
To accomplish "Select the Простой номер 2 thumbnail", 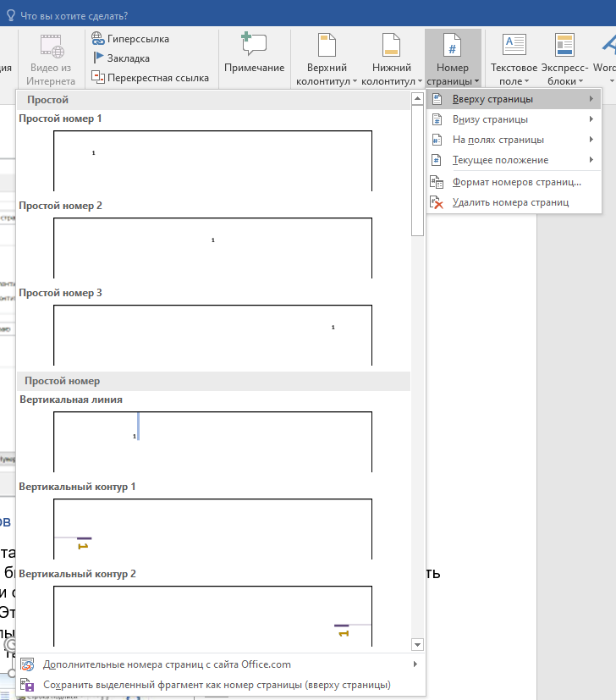I will click(212, 248).
